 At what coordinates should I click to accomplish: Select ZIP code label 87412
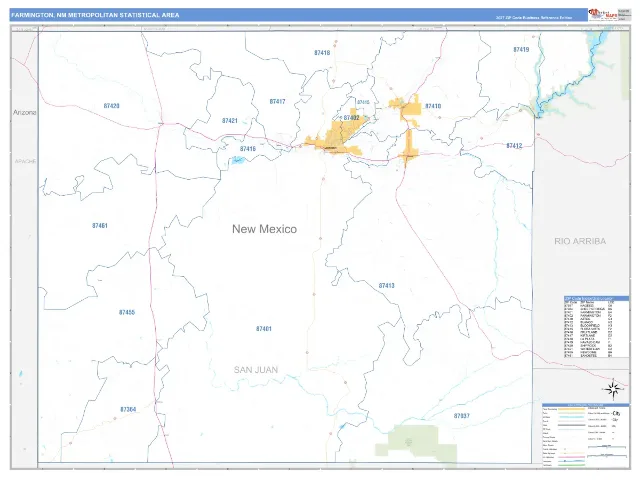tap(514, 146)
